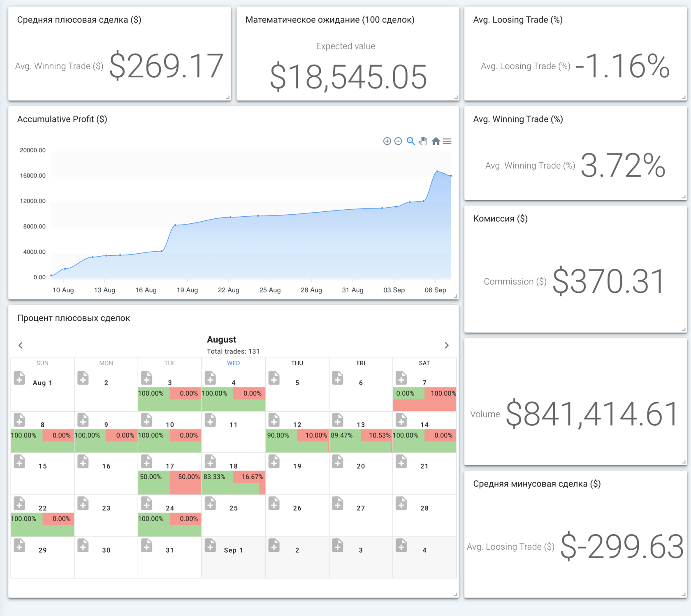Click the chart zoom out icon

click(398, 141)
